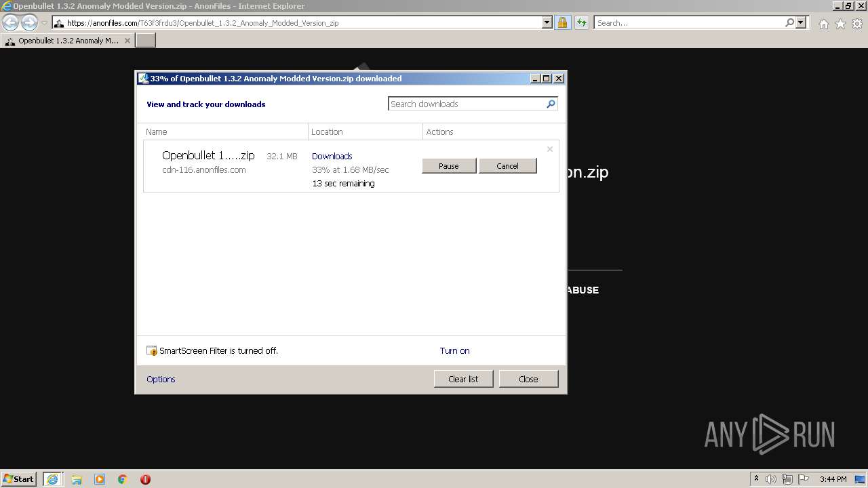Close the View Downloads dialog button

click(x=528, y=379)
